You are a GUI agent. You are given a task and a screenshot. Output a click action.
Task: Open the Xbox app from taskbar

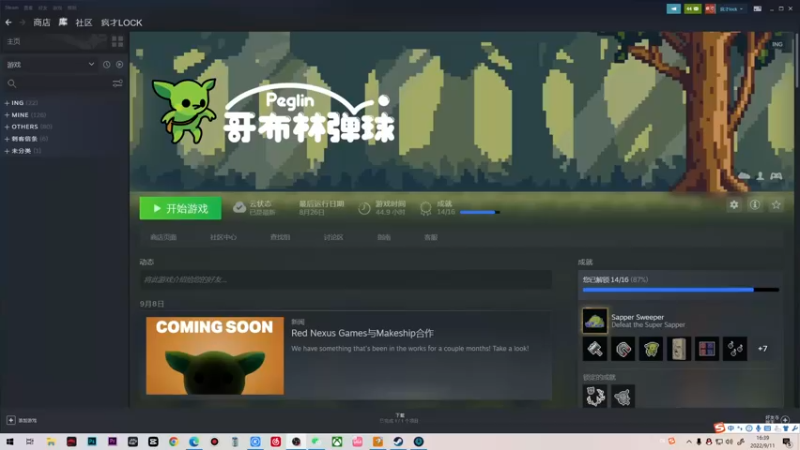(337, 441)
